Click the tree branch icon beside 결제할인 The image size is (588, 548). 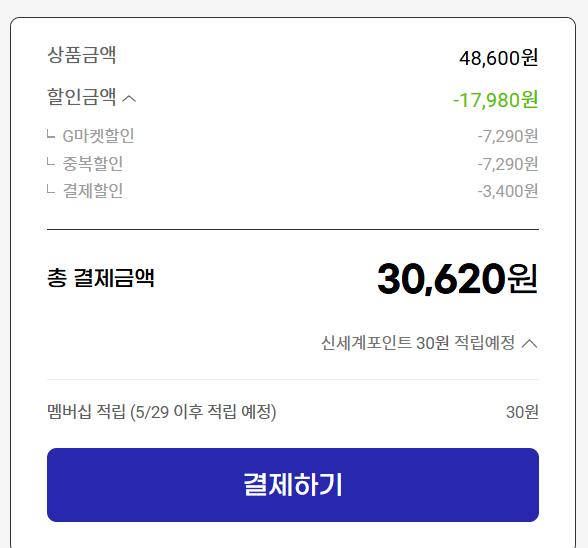51,189
